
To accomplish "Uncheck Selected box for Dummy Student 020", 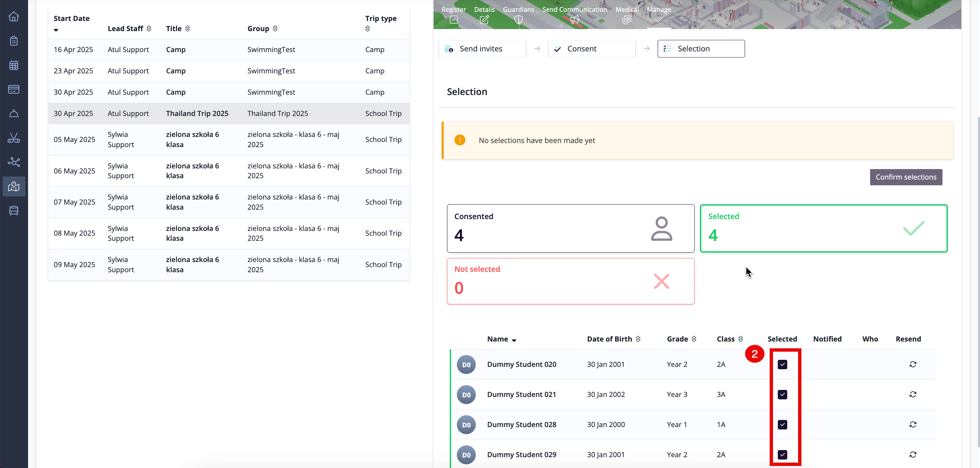I will click(x=782, y=364).
